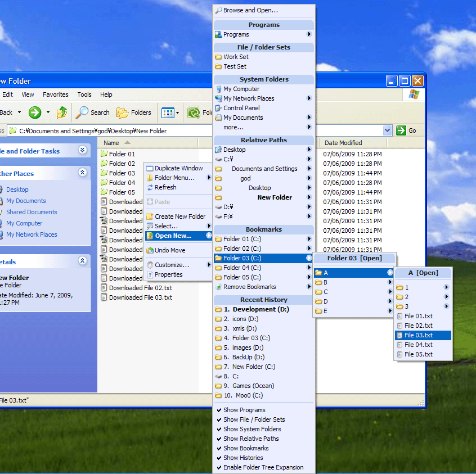Click the Browse and Open magnifier icon

pyautogui.click(x=218, y=10)
